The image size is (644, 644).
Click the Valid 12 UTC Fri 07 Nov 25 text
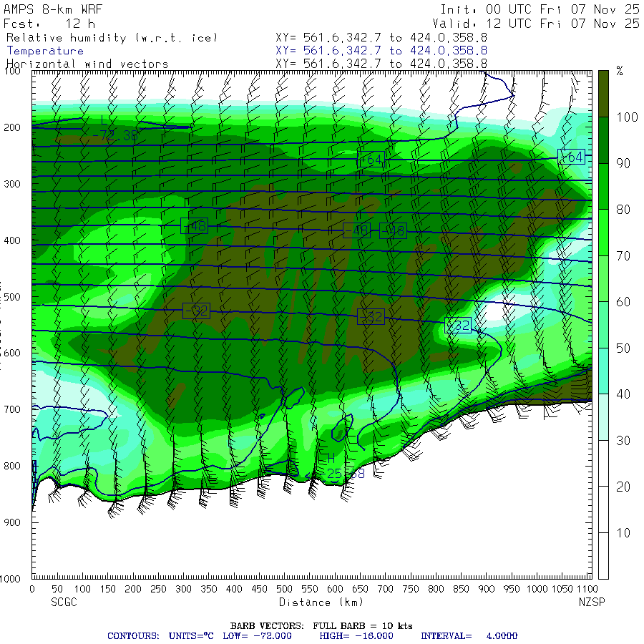point(536,24)
